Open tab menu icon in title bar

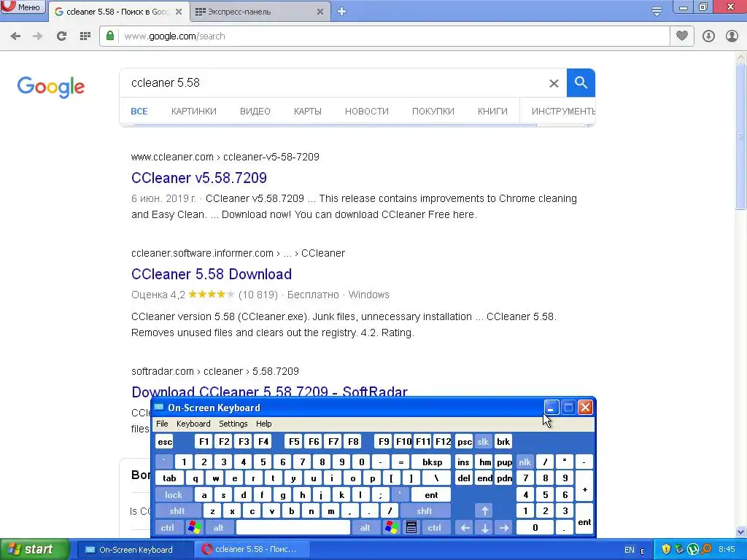657,11
